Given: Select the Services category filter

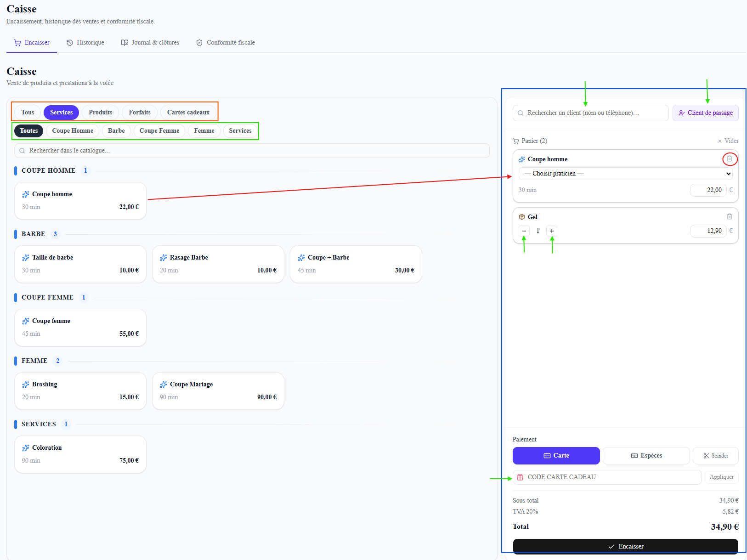Looking at the screenshot, I should [61, 113].
